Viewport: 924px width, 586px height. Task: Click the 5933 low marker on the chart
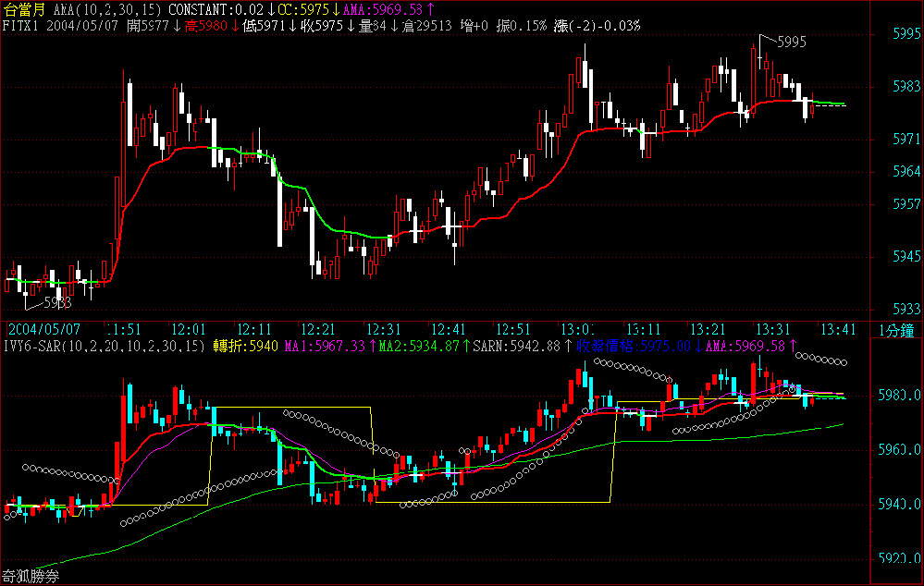(57, 303)
